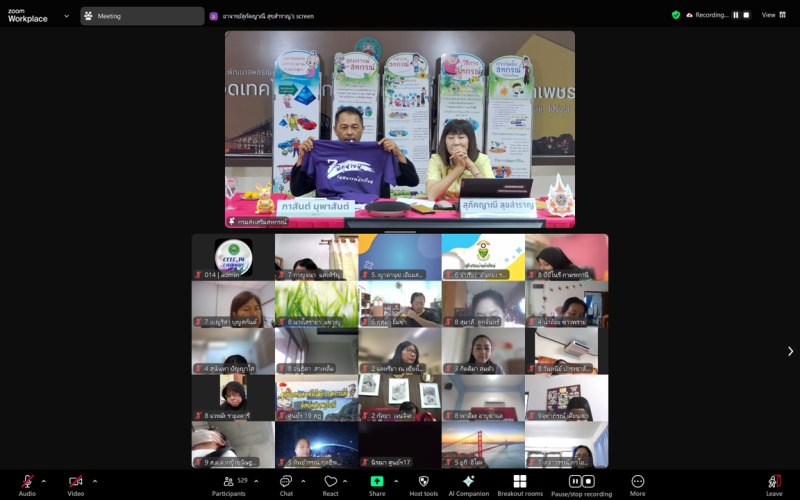Expand chat options caret

[x=303, y=481]
